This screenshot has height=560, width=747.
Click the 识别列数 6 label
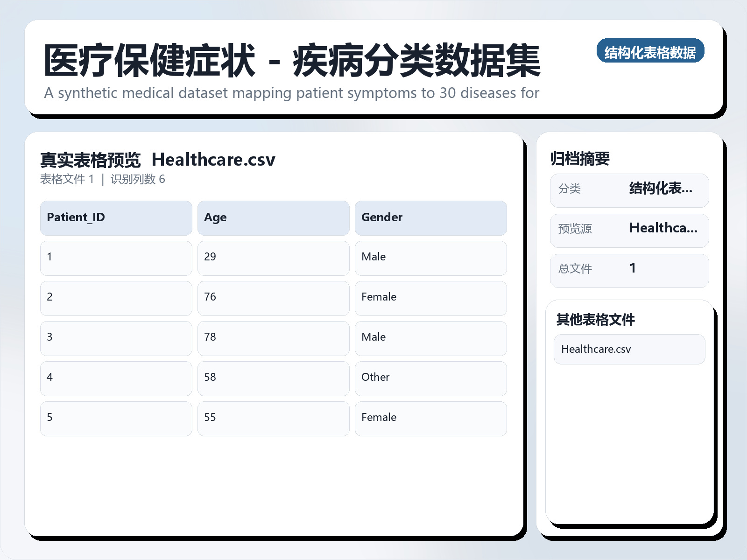coord(138,179)
